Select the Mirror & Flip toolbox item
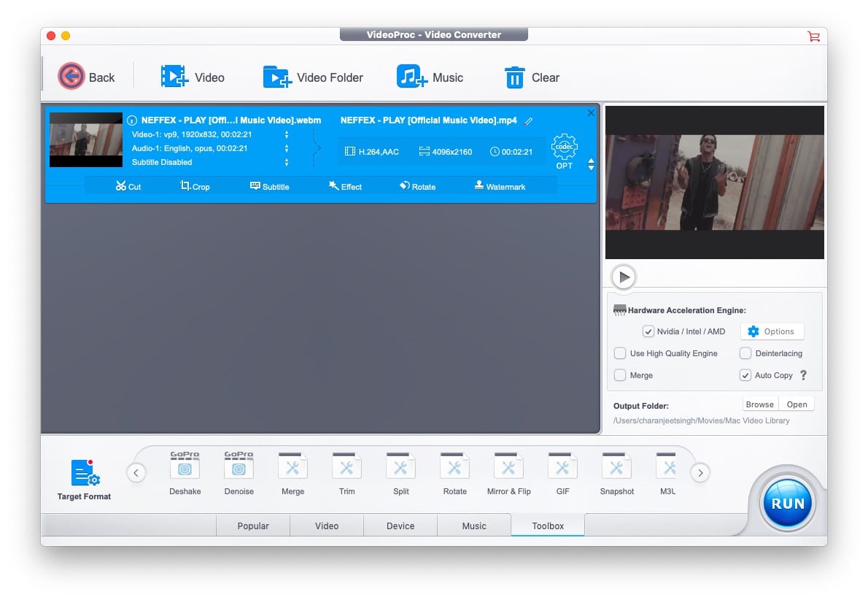This screenshot has width=868, height=600. [x=508, y=473]
